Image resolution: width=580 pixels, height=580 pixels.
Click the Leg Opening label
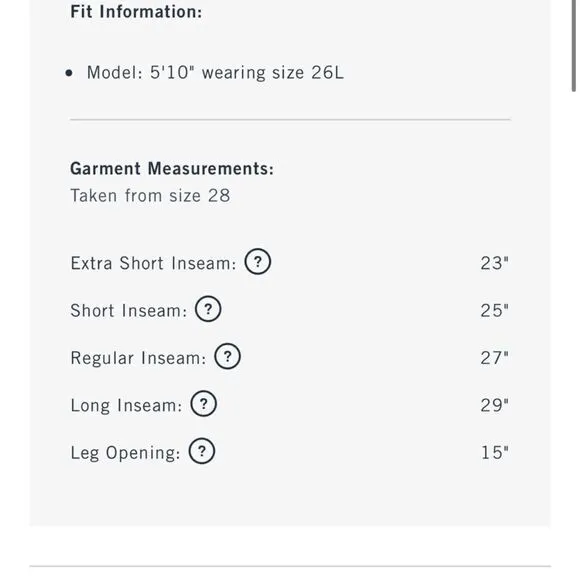tap(125, 453)
